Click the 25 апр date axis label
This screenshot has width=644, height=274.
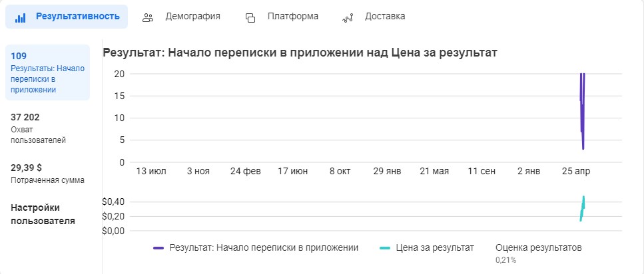click(576, 172)
